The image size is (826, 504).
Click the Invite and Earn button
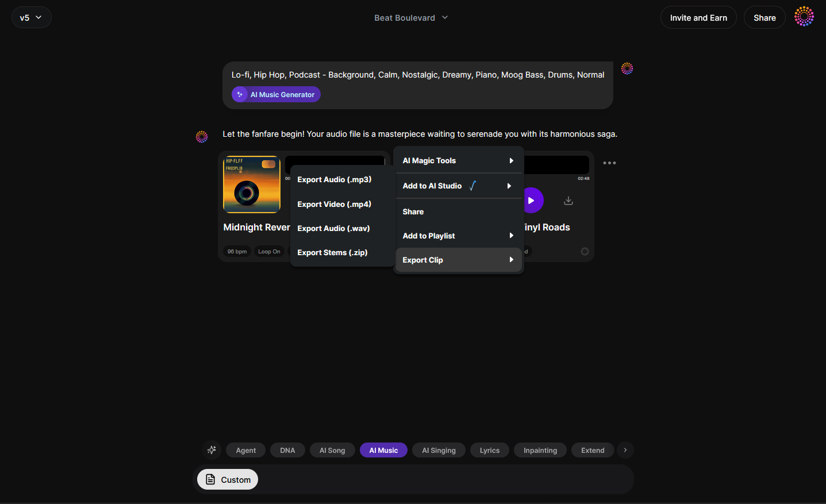click(698, 17)
